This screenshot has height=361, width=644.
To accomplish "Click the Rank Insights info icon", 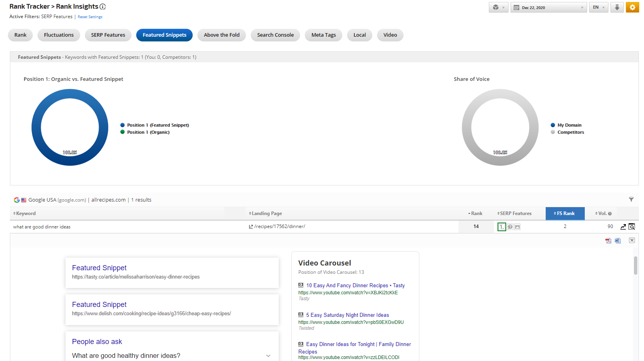I will (x=103, y=7).
